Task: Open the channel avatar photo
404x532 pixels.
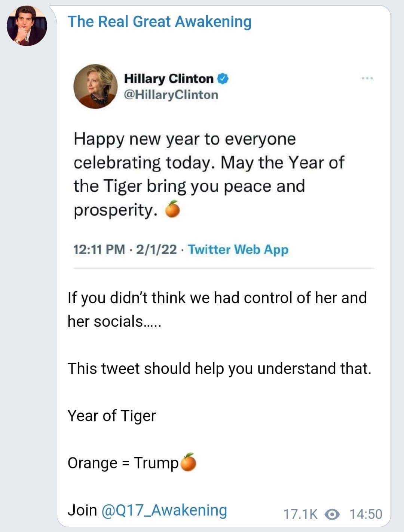Action: (x=27, y=26)
